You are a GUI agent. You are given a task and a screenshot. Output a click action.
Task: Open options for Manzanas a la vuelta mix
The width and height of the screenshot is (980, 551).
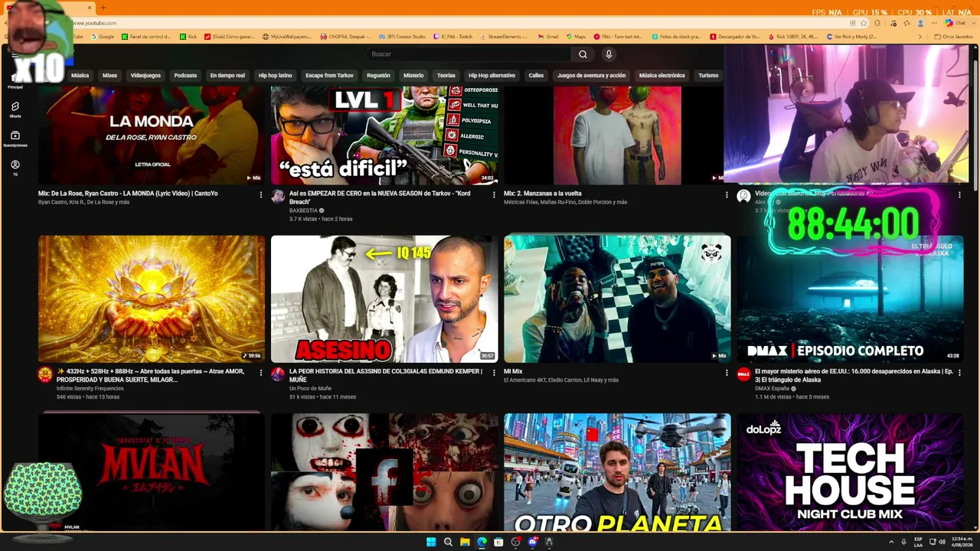click(x=727, y=194)
